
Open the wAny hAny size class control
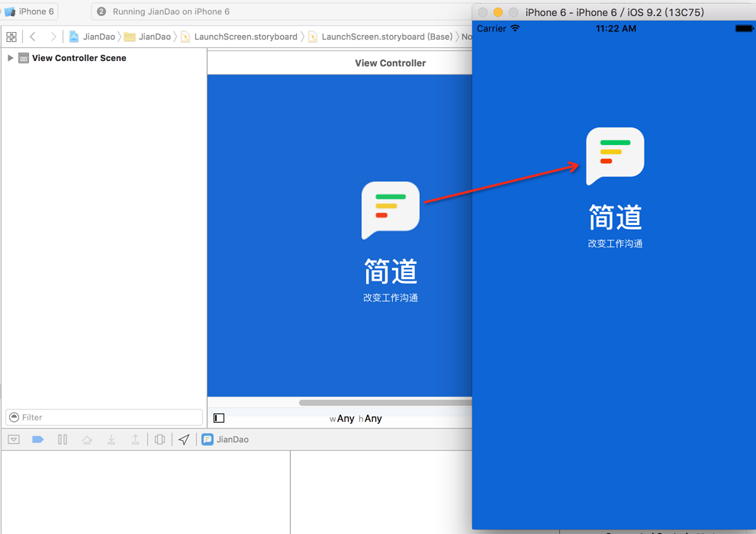[355, 418]
